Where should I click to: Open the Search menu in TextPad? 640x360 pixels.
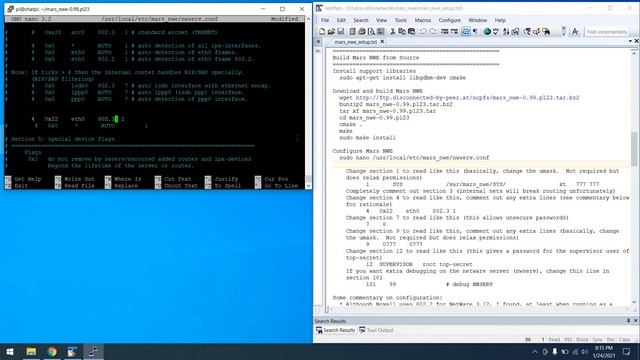(360, 20)
